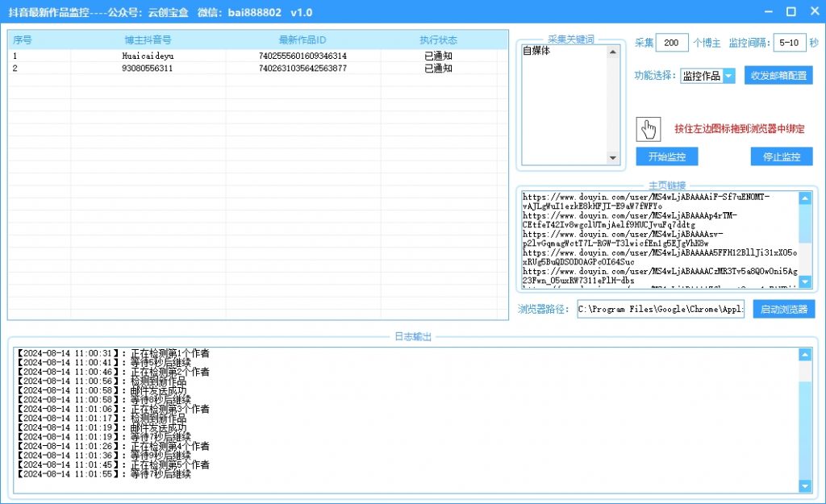
Task: Minimize the application window
Action: point(767,11)
